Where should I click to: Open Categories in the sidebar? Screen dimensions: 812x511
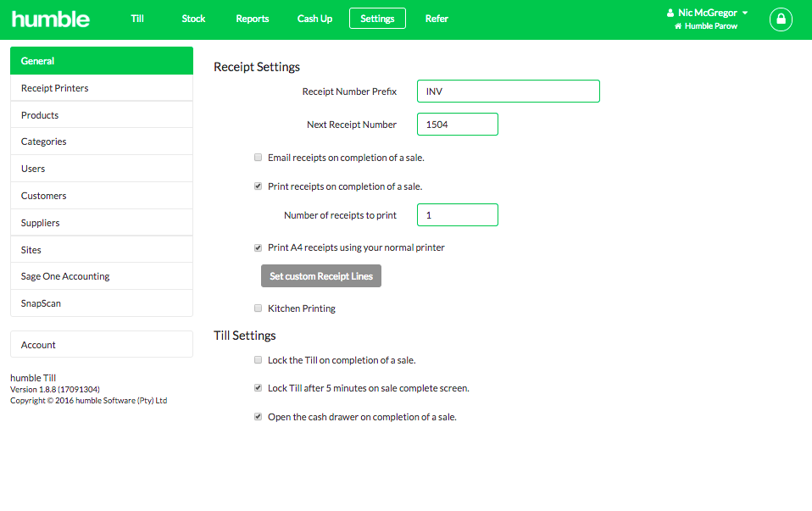pyautogui.click(x=102, y=142)
